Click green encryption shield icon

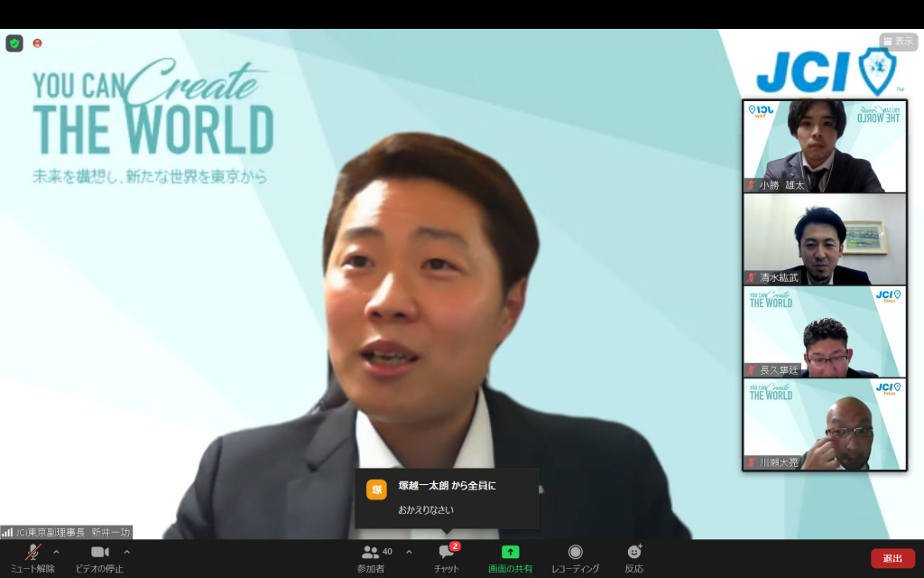pyautogui.click(x=14, y=43)
